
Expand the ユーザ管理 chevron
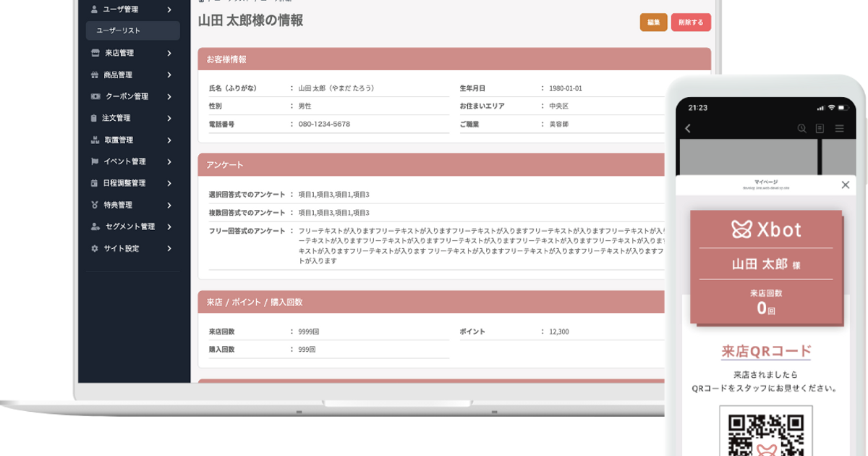tap(169, 9)
